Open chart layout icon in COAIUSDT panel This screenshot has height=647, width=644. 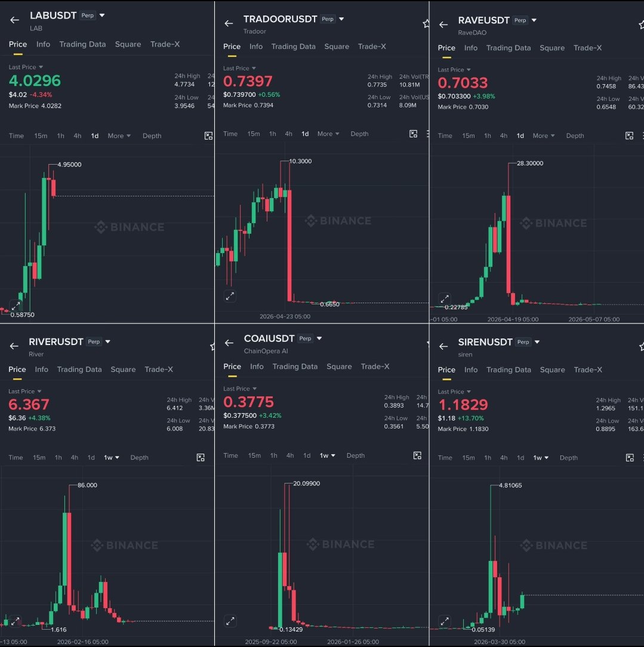click(x=418, y=455)
